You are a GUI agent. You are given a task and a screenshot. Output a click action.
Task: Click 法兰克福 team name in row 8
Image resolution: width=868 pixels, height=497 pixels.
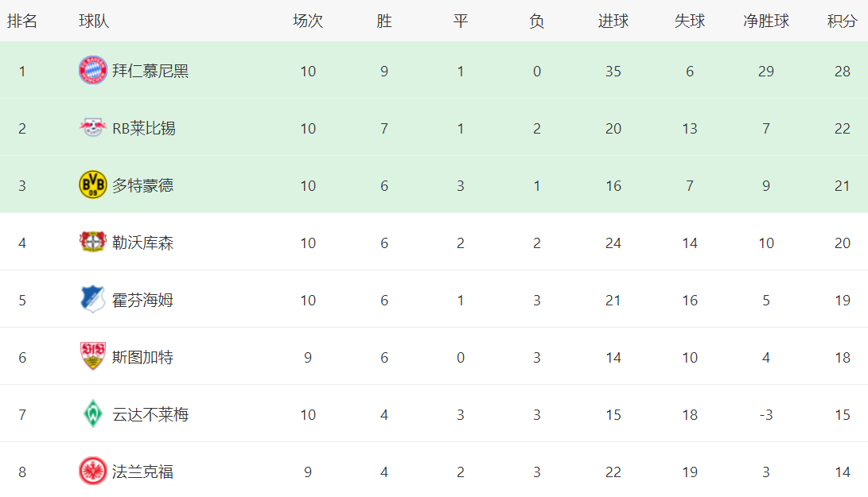pyautogui.click(x=142, y=472)
